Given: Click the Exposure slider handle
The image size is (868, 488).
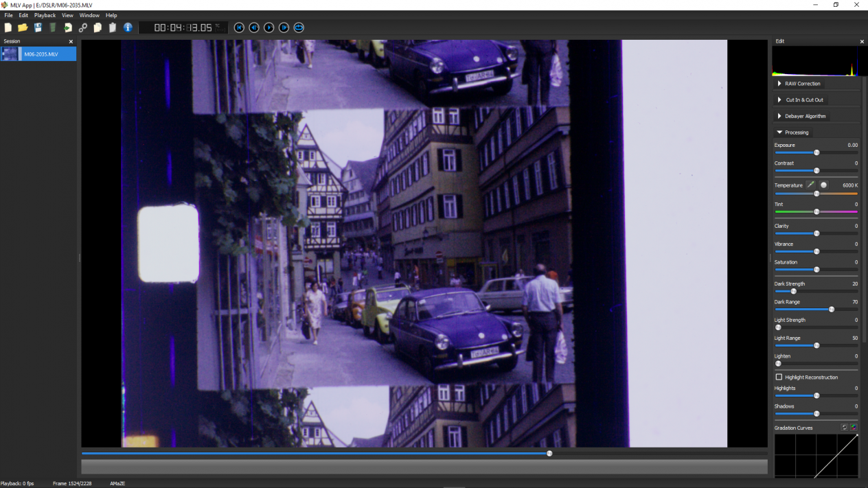Looking at the screenshot, I should 816,152.
